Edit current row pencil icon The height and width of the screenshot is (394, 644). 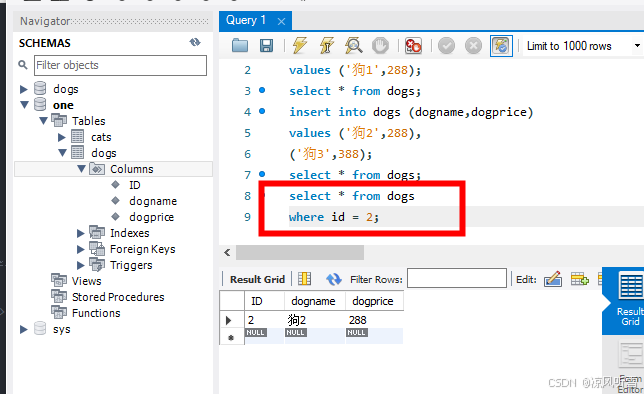(x=553, y=279)
